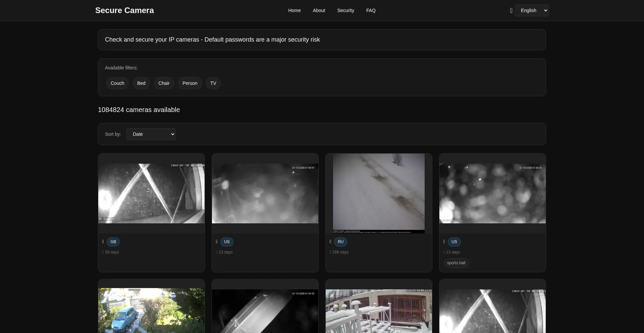Click the clock icon next to 269 days

pyautogui.click(x=331, y=252)
